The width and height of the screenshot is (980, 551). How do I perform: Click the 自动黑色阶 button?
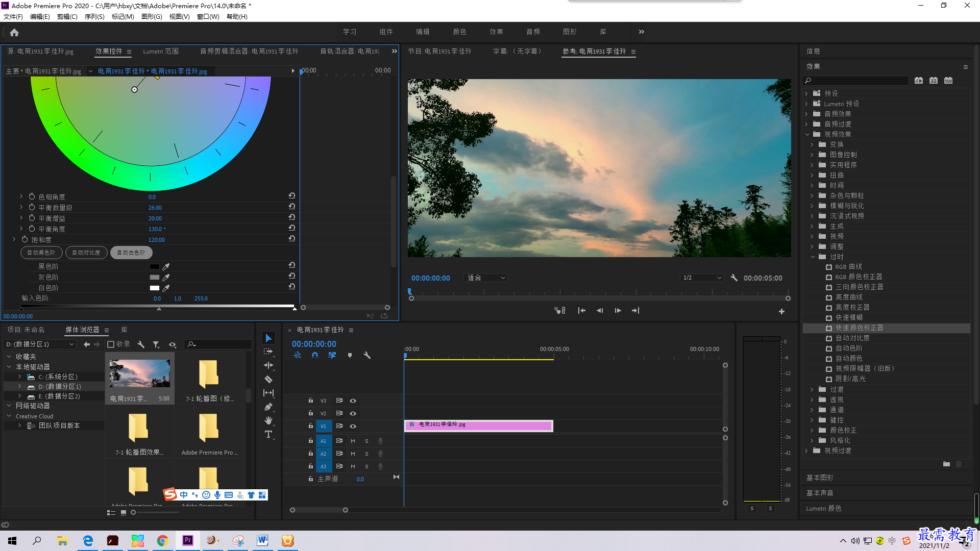pyautogui.click(x=41, y=253)
